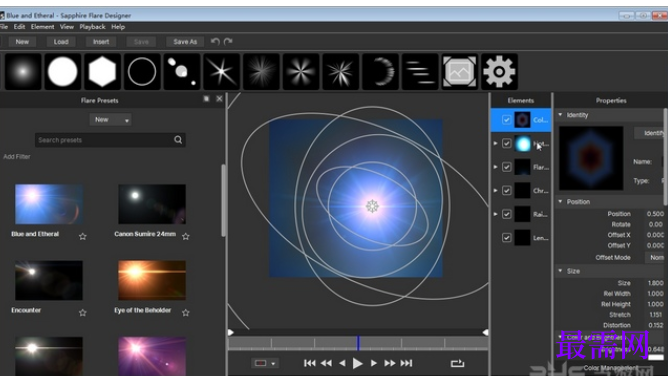Add a hexagon polygon element
Viewport: 668px width, 376px height.
click(x=102, y=72)
